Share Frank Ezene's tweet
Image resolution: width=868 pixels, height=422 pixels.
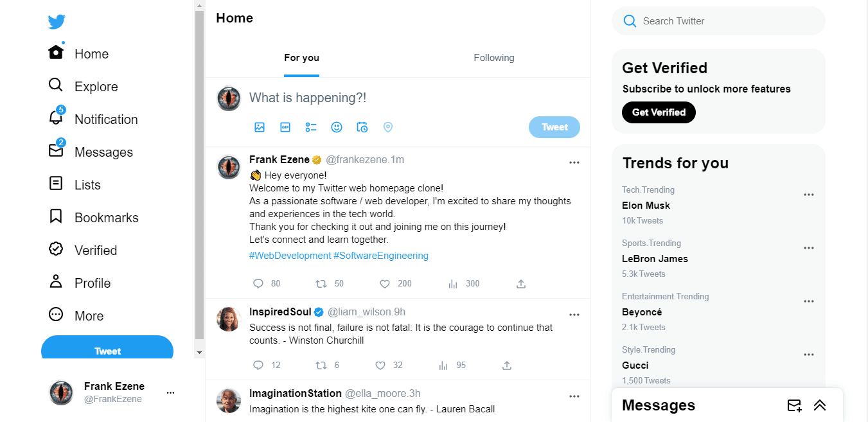click(521, 284)
